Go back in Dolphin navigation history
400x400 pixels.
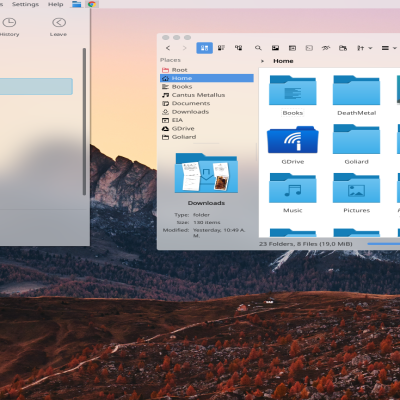[168, 48]
